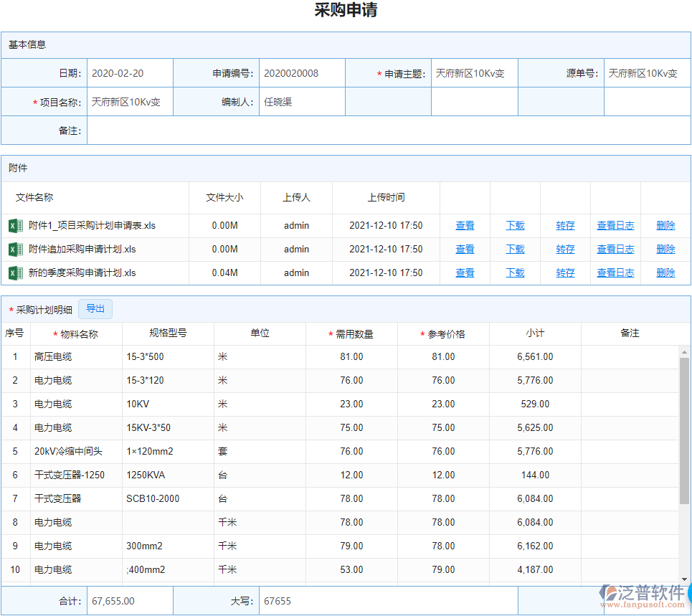The width and height of the screenshot is (692, 616).
Task: View the 附件1_项目采购计划申请表.xls file via 查看
Action: [x=465, y=226]
